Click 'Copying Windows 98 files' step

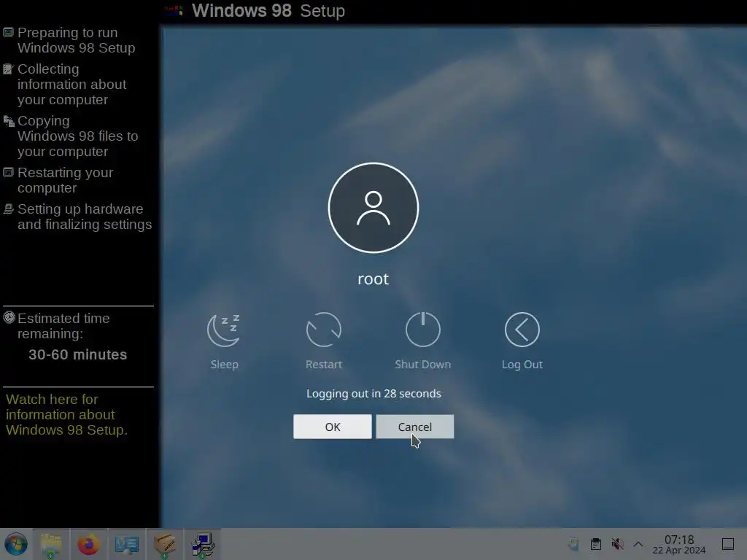[77, 136]
